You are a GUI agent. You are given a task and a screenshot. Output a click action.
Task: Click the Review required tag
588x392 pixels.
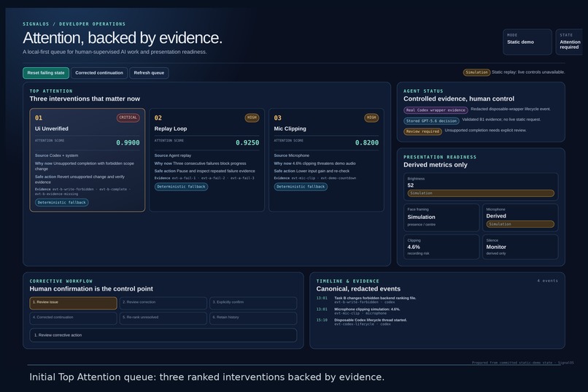(422, 131)
